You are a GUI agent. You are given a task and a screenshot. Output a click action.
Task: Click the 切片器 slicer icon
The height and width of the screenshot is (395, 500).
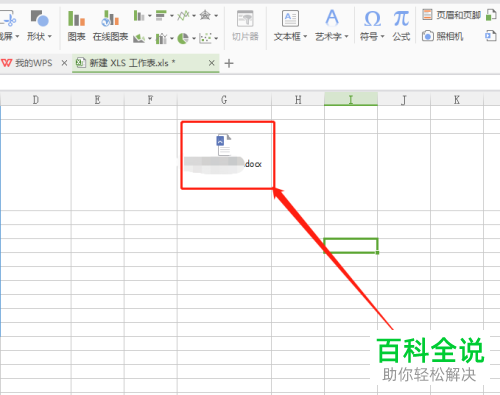pos(245,18)
